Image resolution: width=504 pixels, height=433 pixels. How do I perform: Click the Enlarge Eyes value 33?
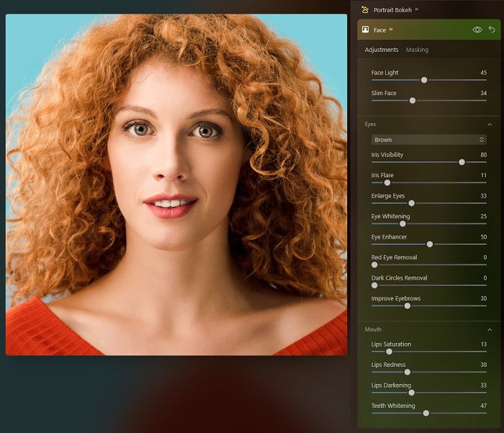click(x=483, y=196)
